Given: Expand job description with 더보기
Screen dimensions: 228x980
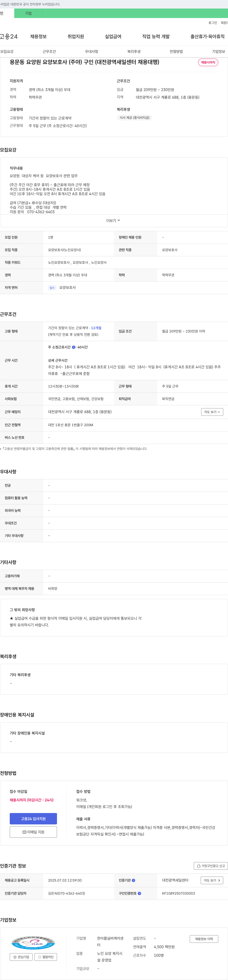Looking at the screenshot, I should point(113,221).
